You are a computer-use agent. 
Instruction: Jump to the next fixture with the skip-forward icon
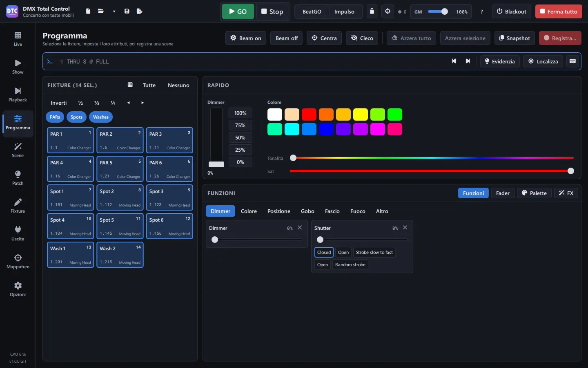coord(468,61)
